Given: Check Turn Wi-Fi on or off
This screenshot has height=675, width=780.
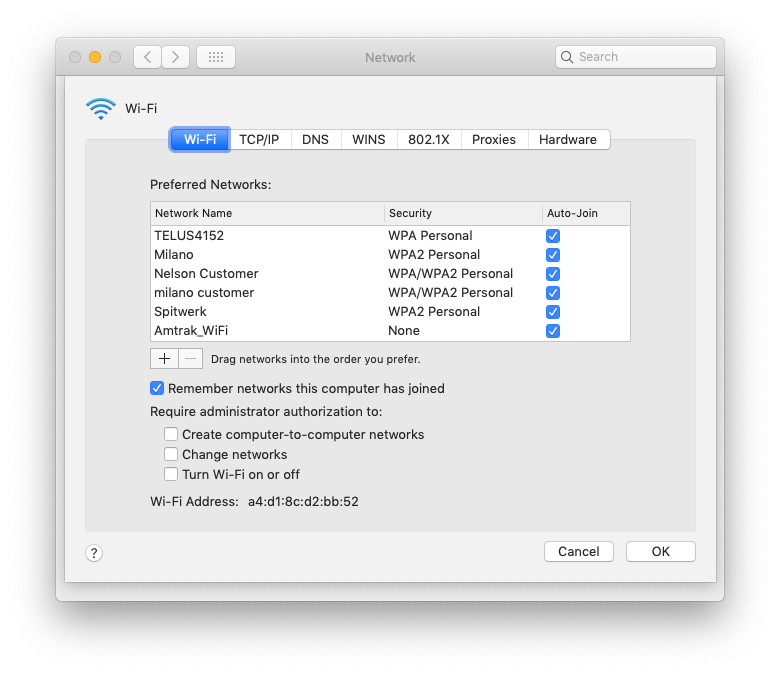Looking at the screenshot, I should pyautogui.click(x=171, y=474).
